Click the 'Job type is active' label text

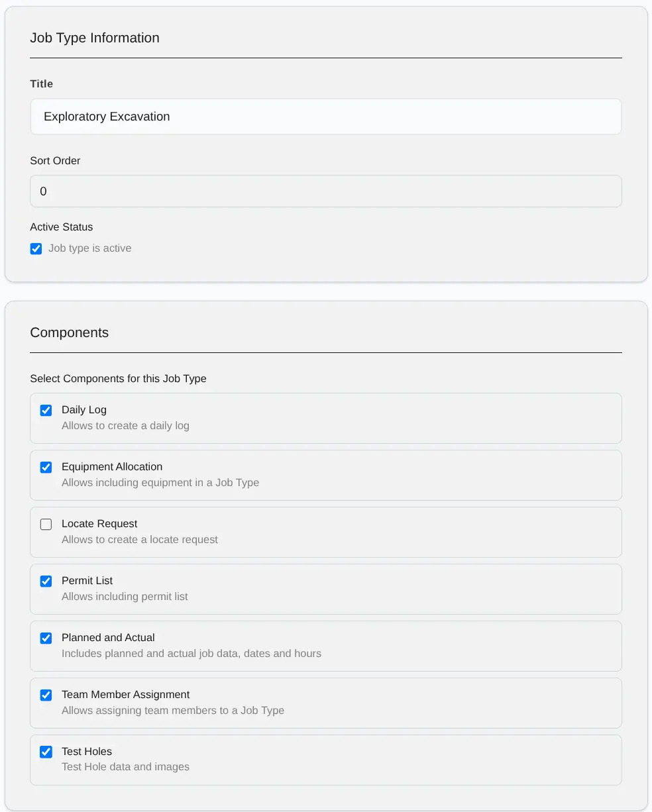pyautogui.click(x=89, y=248)
